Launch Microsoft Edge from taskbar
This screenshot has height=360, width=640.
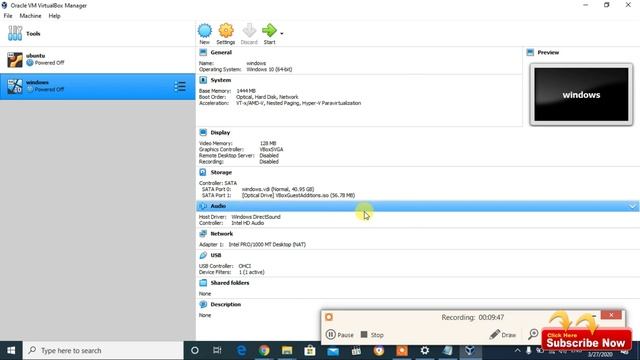coord(241,351)
